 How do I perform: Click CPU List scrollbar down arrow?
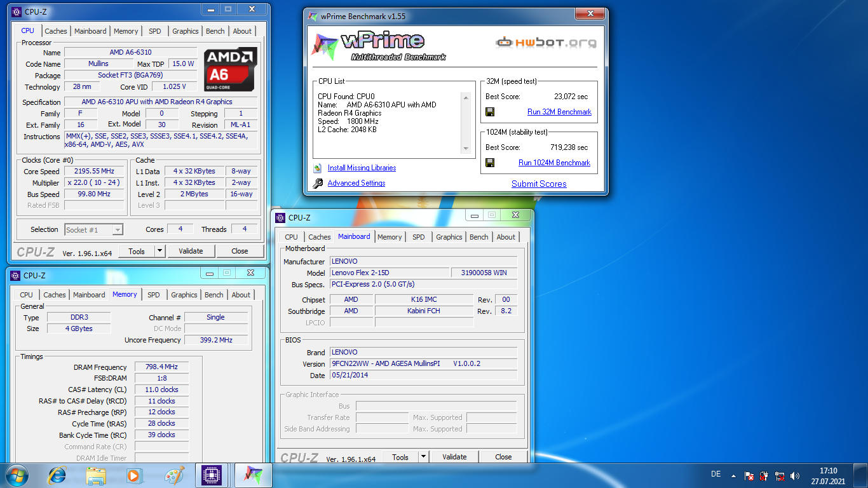coord(466,149)
